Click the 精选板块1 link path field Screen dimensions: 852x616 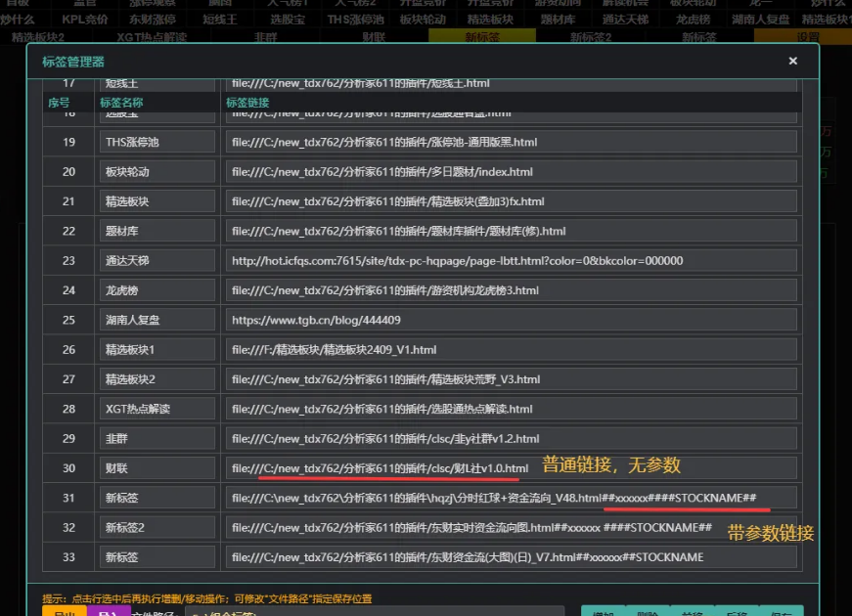point(512,350)
